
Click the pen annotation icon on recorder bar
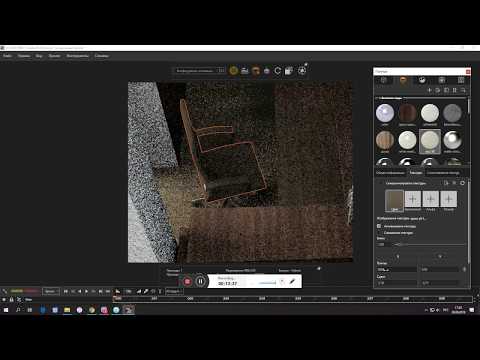click(x=292, y=282)
